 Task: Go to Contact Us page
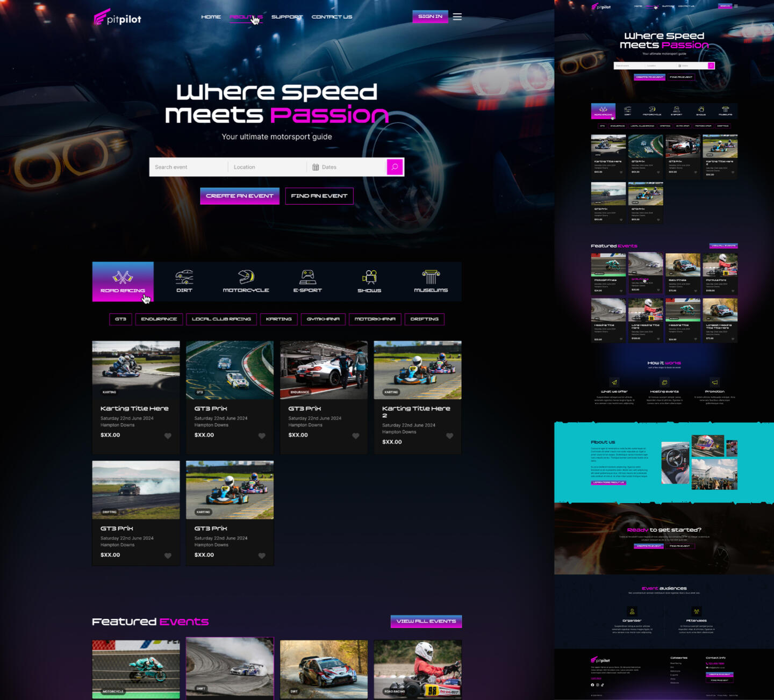click(x=332, y=17)
